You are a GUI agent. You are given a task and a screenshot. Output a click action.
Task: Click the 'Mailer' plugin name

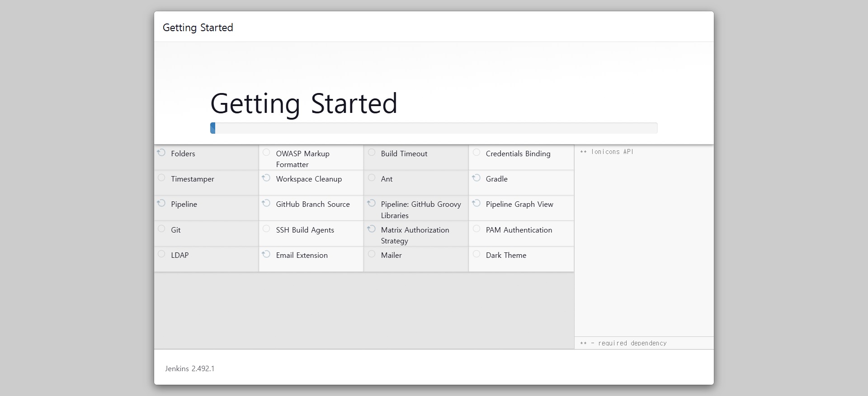pos(392,255)
